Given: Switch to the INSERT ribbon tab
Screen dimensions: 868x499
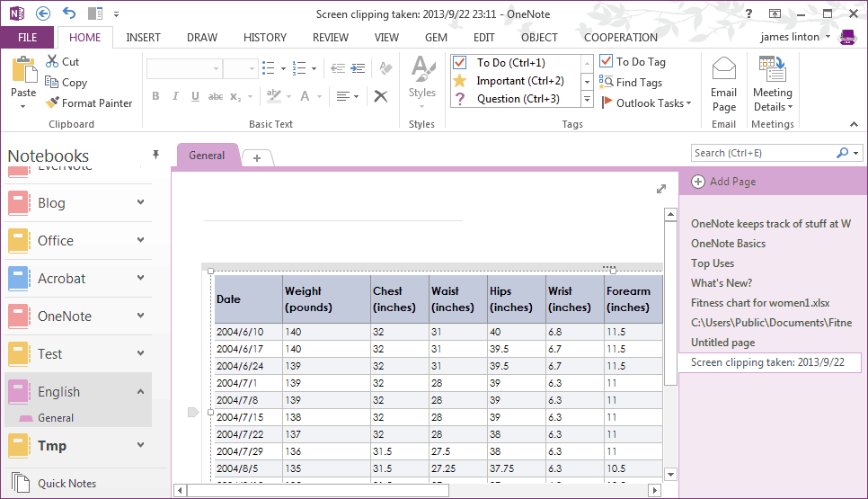Looking at the screenshot, I should [143, 37].
